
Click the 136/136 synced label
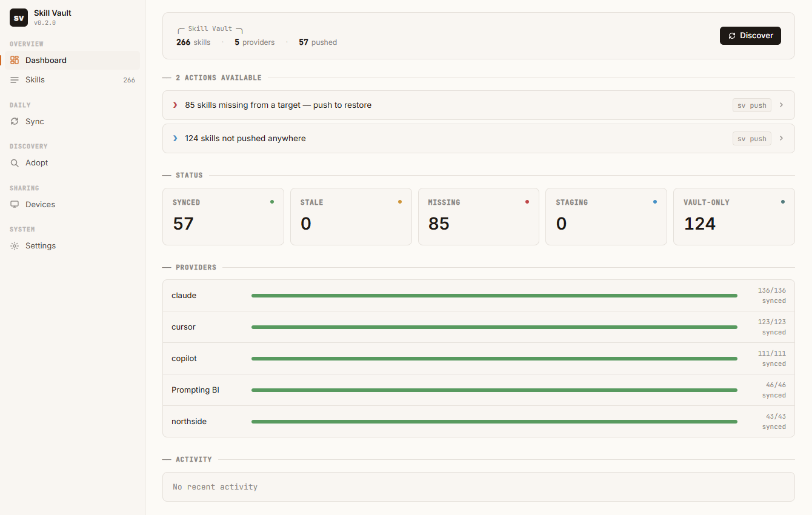point(771,296)
